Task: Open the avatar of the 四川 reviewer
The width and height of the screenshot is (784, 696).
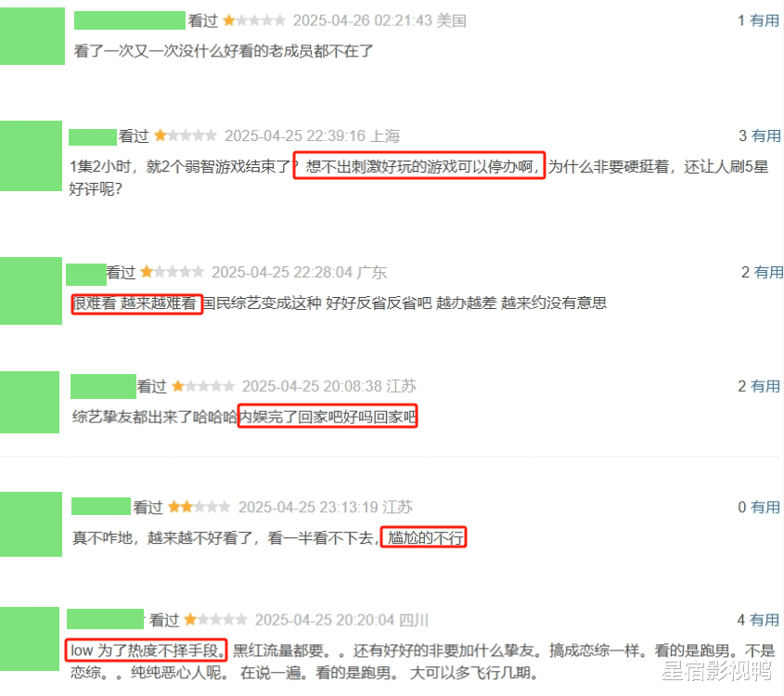Action: coord(30,639)
